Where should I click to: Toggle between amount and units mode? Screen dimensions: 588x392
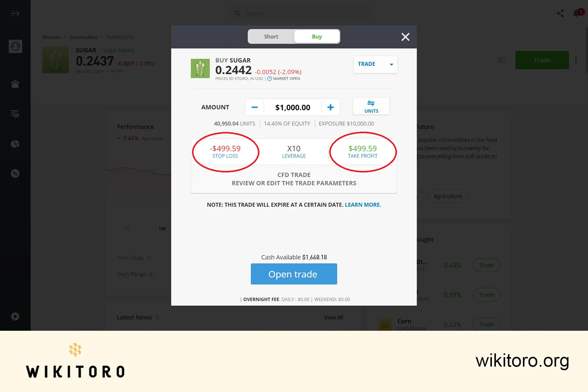(x=371, y=106)
